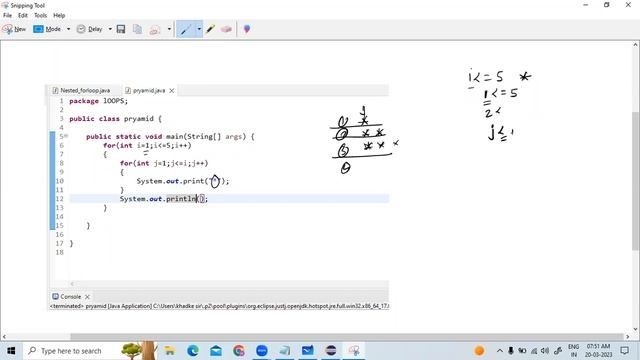Image resolution: width=640 pixels, height=360 pixels.
Task: Expand the Mode dropdown arrow
Action: (68, 29)
